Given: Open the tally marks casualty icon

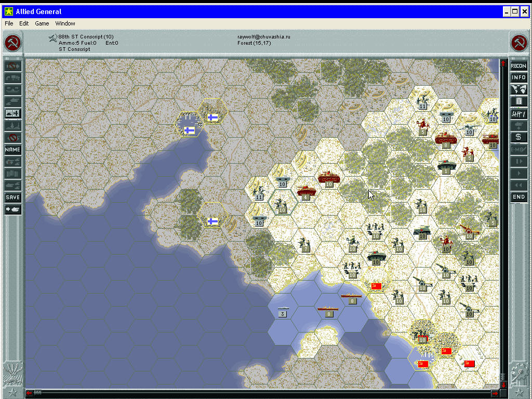Looking at the screenshot, I should [518, 114].
